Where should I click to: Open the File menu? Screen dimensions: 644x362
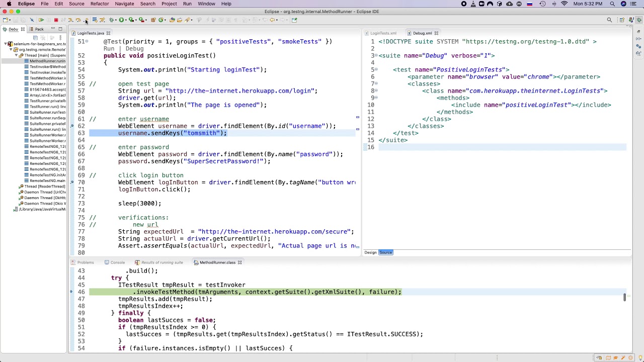point(44,4)
